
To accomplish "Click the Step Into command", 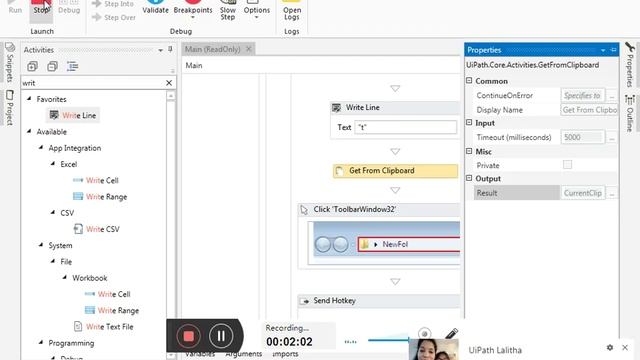I will [x=113, y=4].
